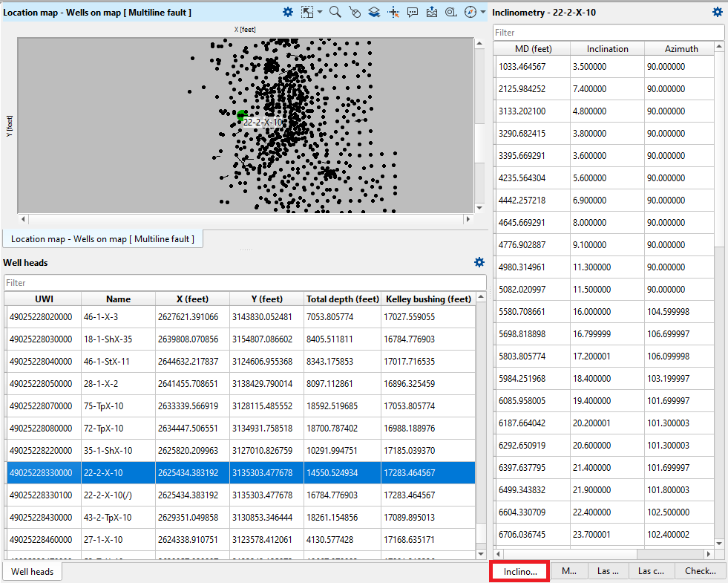Select the 22-2-X-10(/) well row

click(148, 493)
